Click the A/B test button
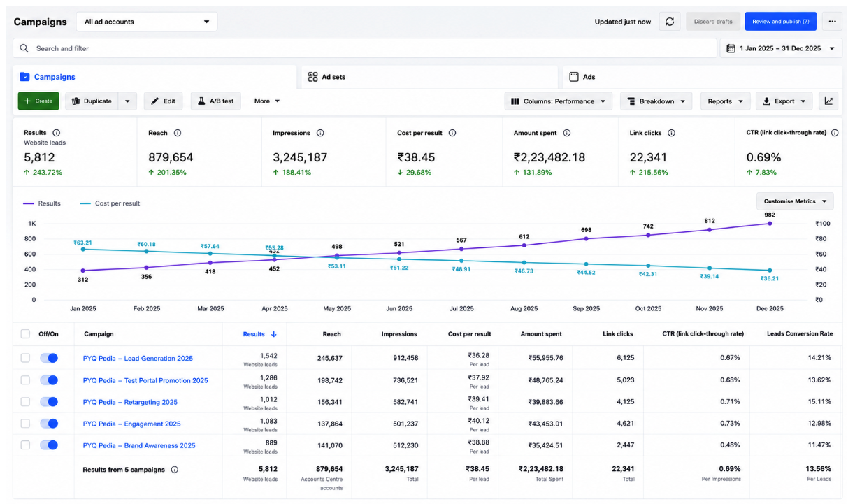This screenshot has width=848, height=504. coord(215,101)
